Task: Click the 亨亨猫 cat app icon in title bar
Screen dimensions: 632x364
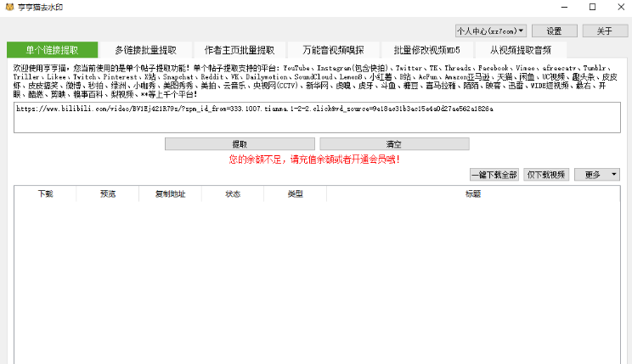Action: click(x=9, y=7)
